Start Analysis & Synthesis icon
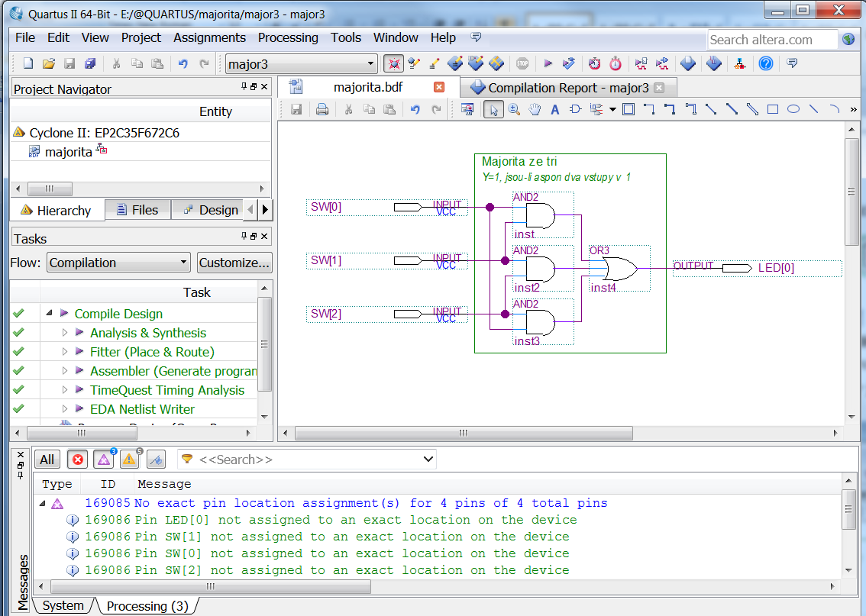 pyautogui.click(x=568, y=63)
